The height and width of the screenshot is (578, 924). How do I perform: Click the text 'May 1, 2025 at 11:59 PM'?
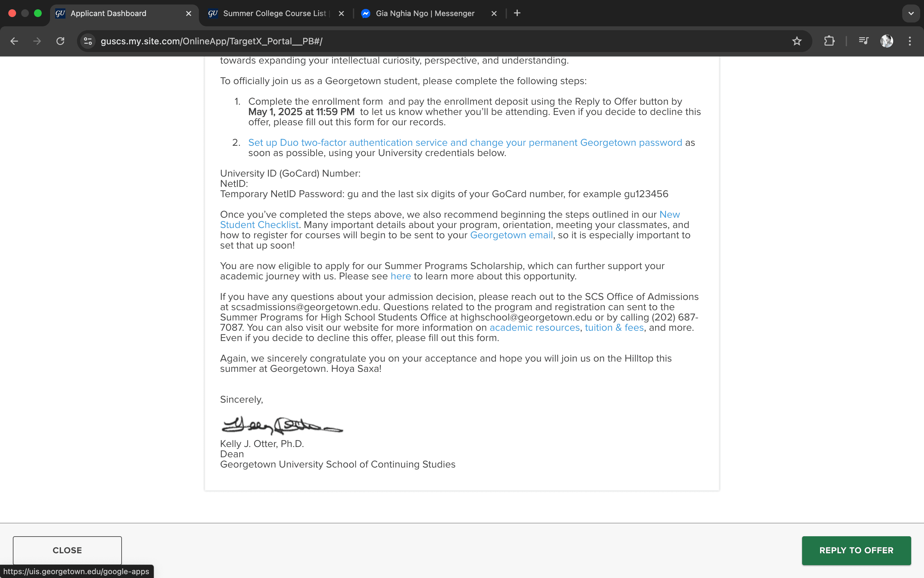pos(301,112)
